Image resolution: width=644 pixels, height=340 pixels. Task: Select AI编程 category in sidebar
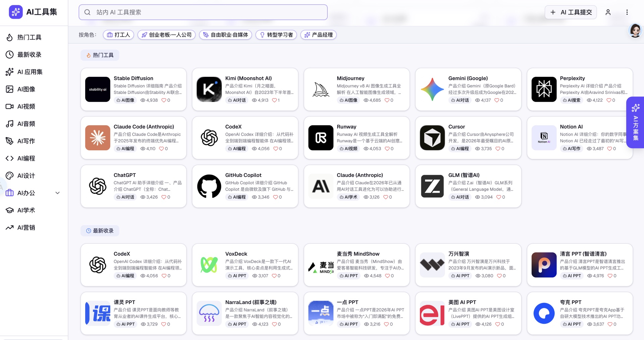point(34,158)
